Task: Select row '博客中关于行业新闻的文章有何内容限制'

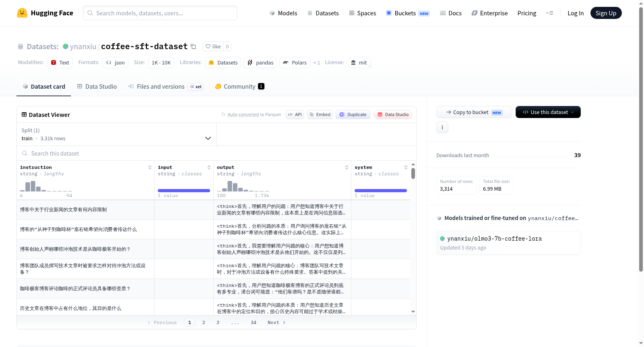Action: coord(213,210)
